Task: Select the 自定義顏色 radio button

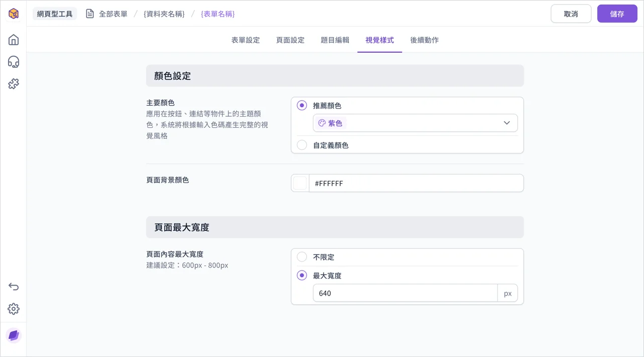Action: click(302, 145)
